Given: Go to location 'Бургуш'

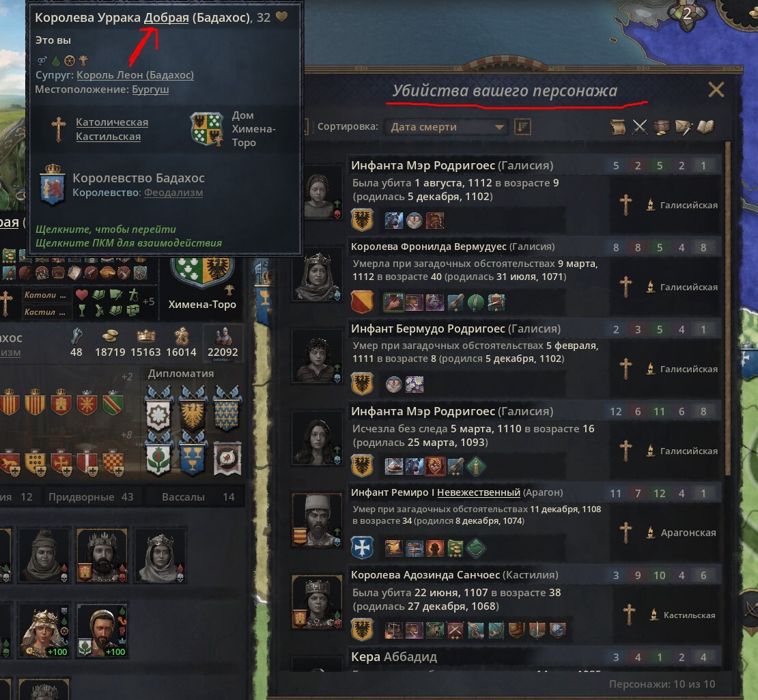Looking at the screenshot, I should [150, 89].
